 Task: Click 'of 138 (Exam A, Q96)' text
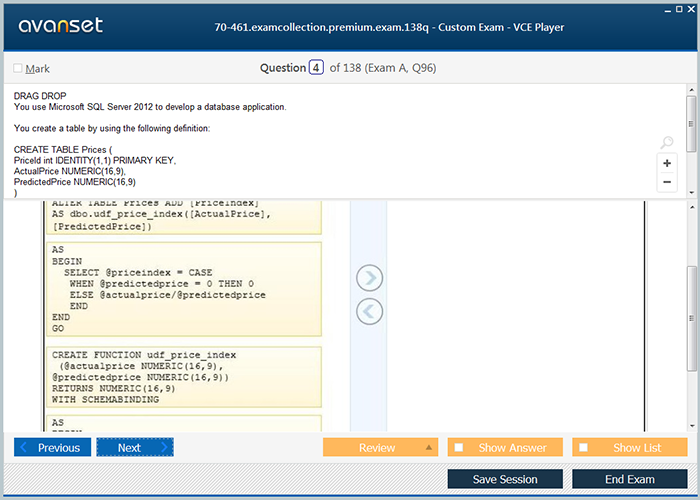pos(383,68)
